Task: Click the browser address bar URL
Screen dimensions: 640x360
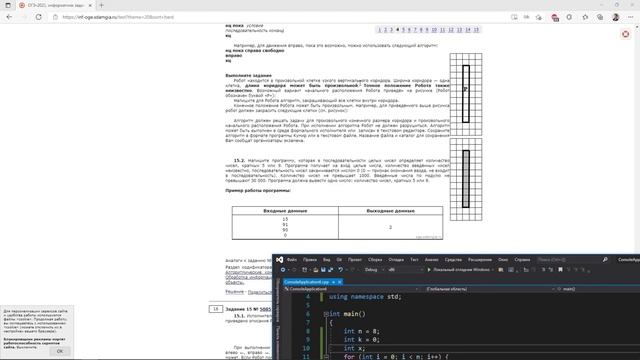Action: 118,17
